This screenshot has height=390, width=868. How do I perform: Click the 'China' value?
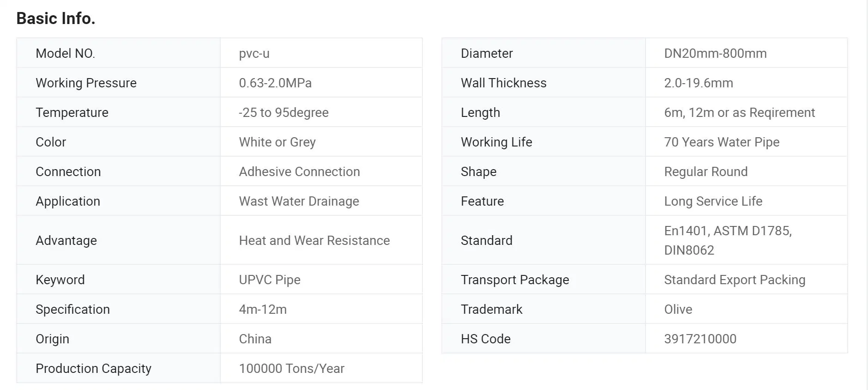pos(255,339)
